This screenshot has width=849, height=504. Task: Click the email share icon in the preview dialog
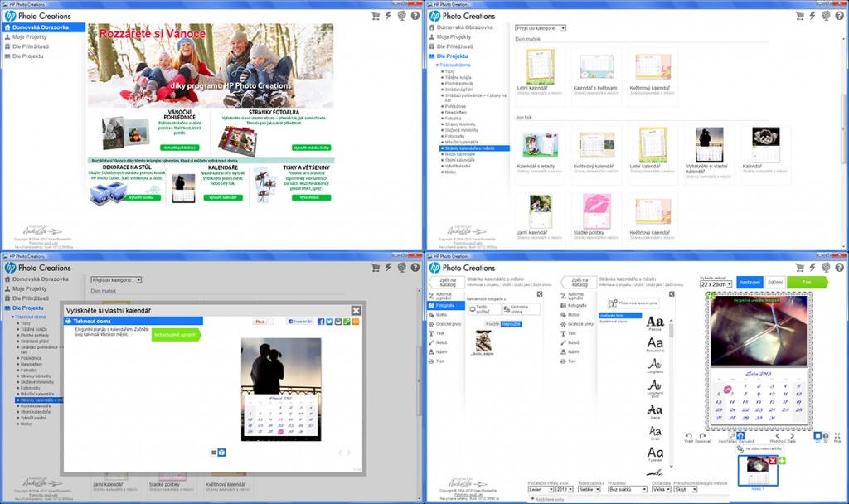(338, 322)
